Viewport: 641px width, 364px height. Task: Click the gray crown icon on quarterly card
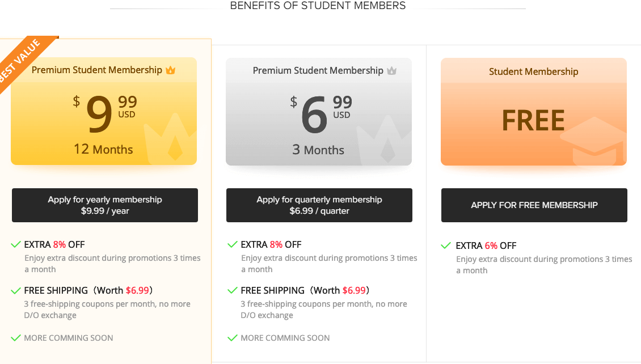point(391,71)
